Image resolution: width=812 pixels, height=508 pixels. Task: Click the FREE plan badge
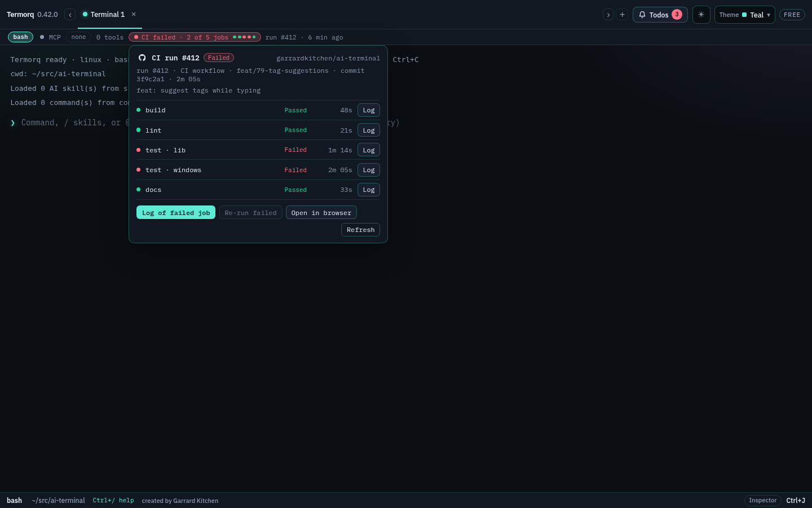coord(792,15)
